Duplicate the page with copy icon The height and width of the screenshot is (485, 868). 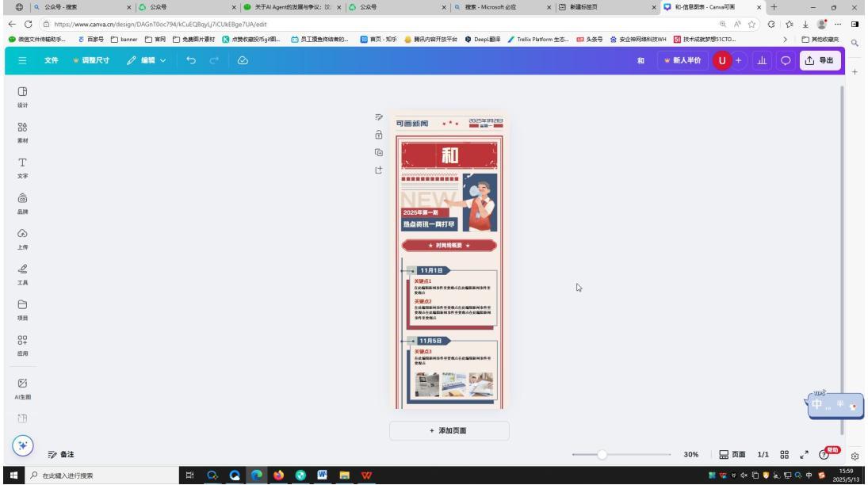[x=379, y=152]
